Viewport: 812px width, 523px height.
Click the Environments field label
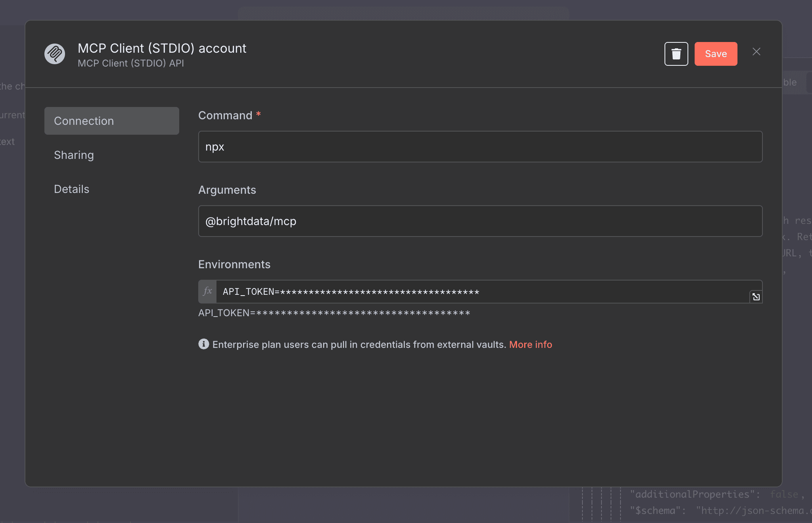coord(234,264)
